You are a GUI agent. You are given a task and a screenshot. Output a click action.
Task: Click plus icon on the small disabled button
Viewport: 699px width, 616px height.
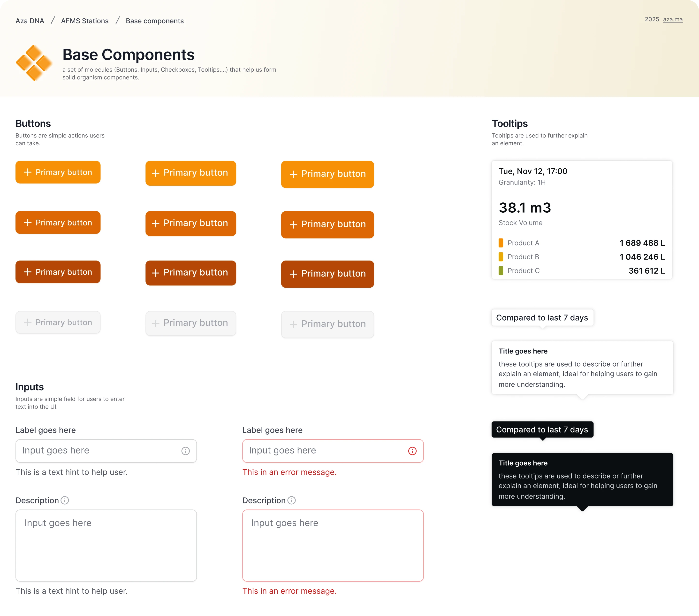pyautogui.click(x=28, y=322)
